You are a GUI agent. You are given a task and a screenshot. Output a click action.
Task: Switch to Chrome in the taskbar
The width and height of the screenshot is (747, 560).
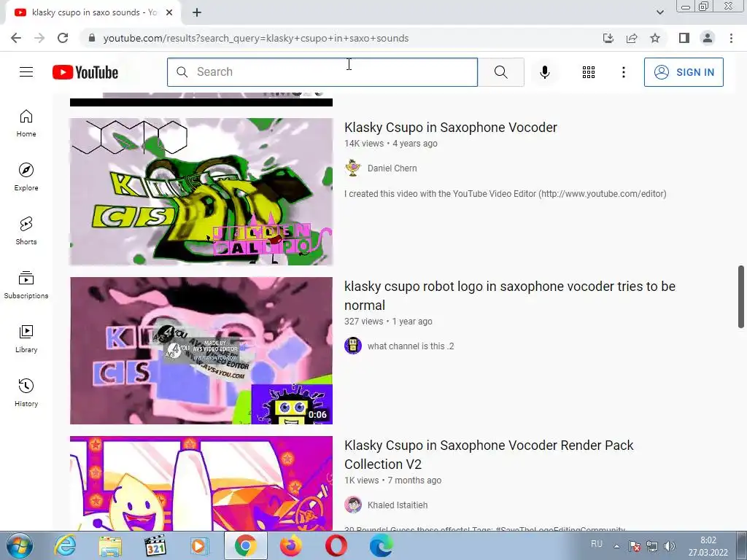pyautogui.click(x=245, y=545)
